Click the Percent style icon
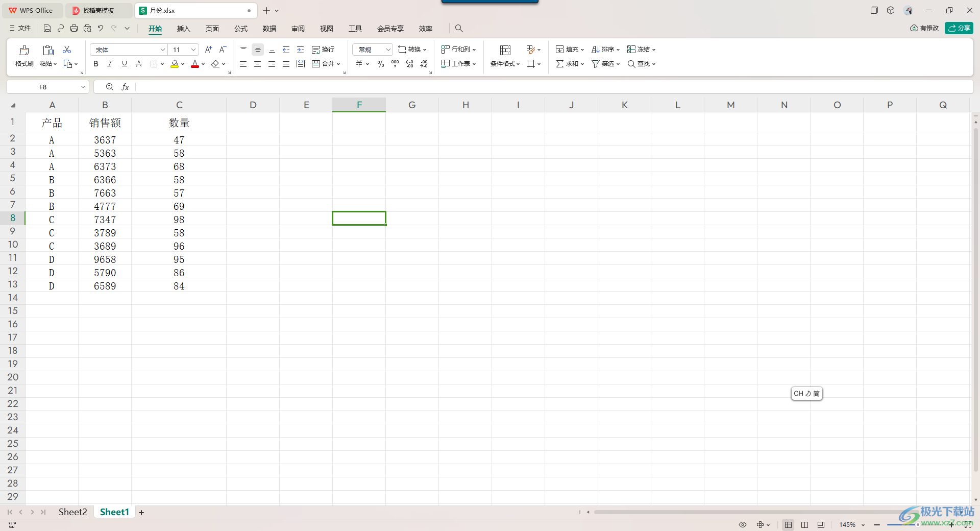The width and height of the screenshot is (980, 531). (x=381, y=64)
